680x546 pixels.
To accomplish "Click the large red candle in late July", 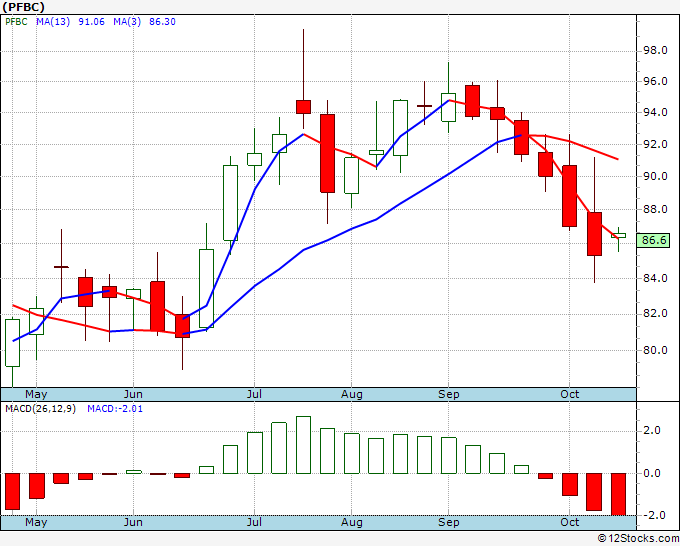I will pyautogui.click(x=327, y=153).
